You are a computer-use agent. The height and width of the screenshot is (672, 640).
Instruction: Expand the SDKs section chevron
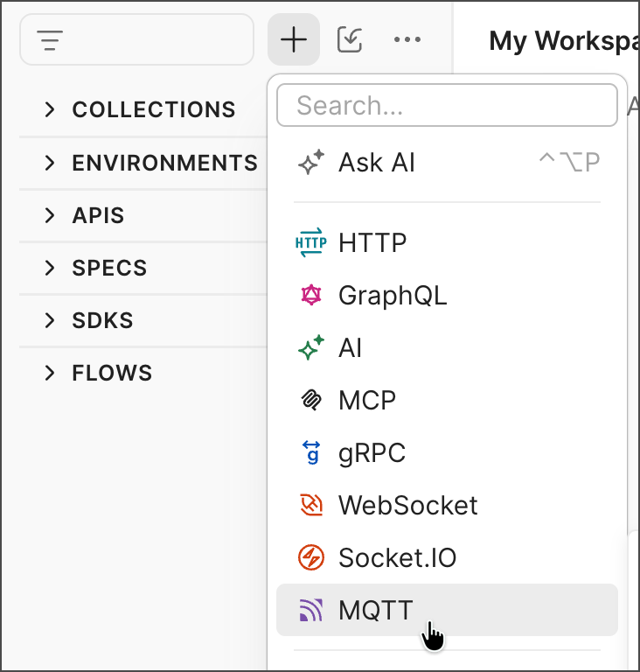point(50,320)
